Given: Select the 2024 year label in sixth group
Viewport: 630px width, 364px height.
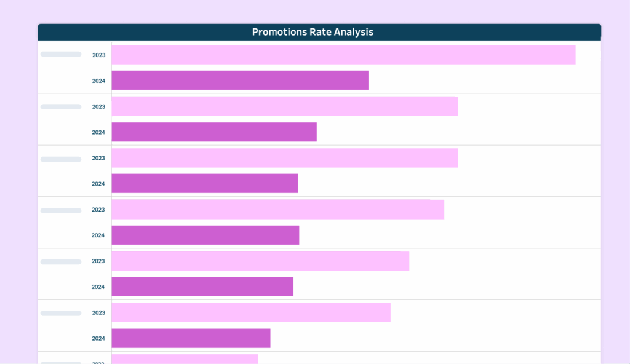Looking at the screenshot, I should [x=98, y=338].
